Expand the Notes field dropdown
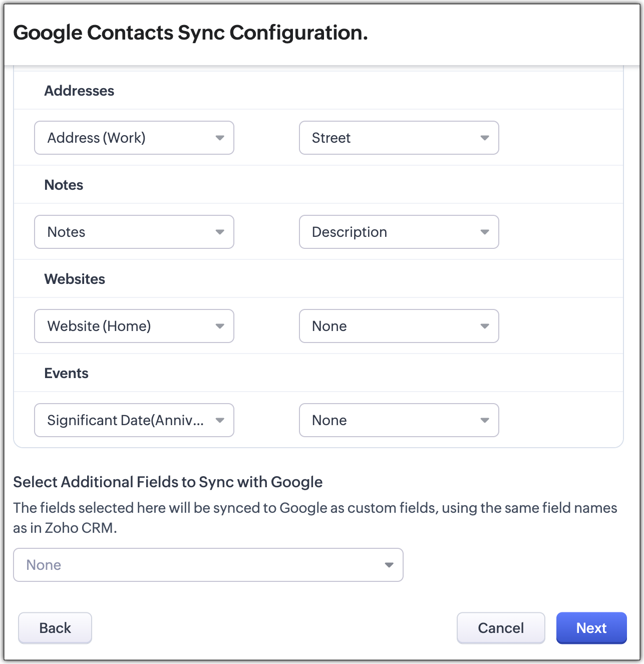644x664 pixels. (134, 232)
